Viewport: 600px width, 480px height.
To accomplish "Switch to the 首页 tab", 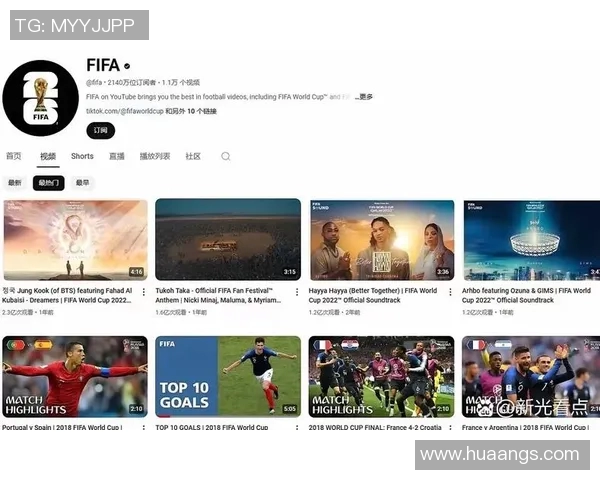I will [x=14, y=156].
